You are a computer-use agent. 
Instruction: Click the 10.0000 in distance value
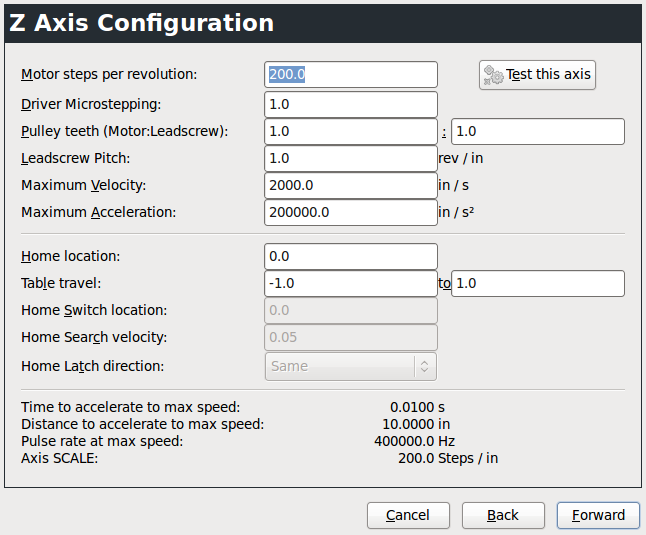(x=416, y=424)
